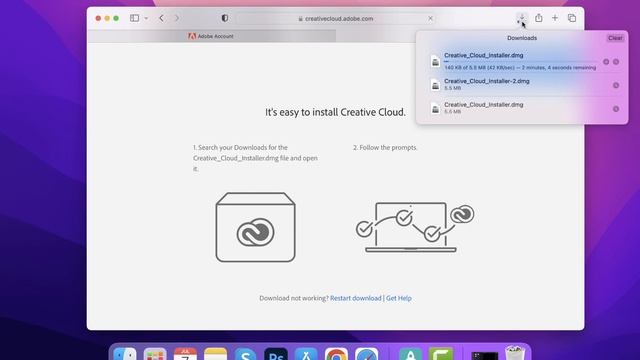This screenshot has width=640, height=360.
Task: Click the Downloads popover title
Action: click(x=522, y=38)
